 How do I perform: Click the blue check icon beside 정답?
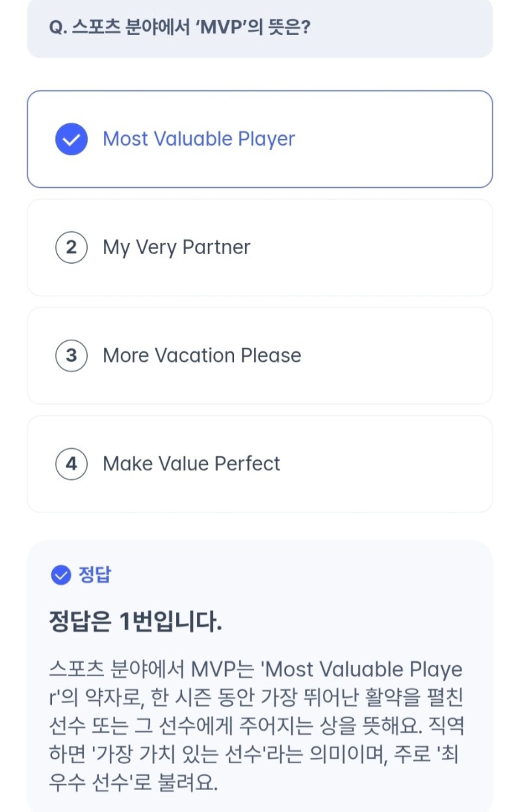tap(60, 575)
